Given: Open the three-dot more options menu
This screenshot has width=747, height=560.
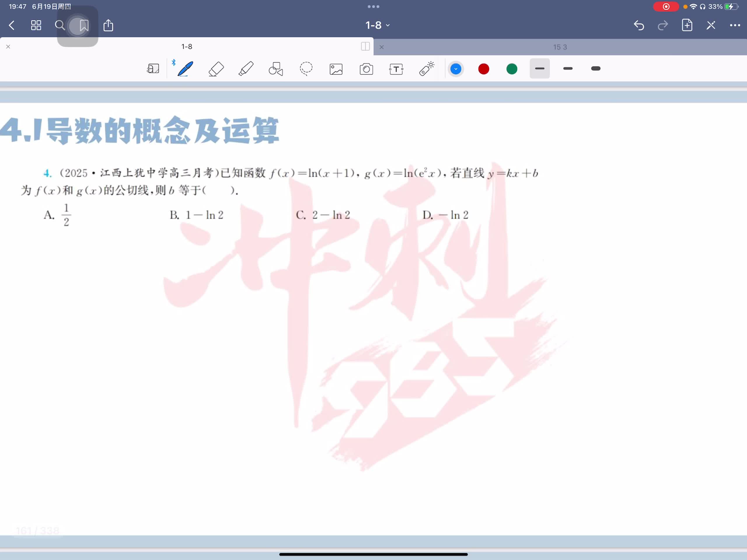Looking at the screenshot, I should [735, 25].
